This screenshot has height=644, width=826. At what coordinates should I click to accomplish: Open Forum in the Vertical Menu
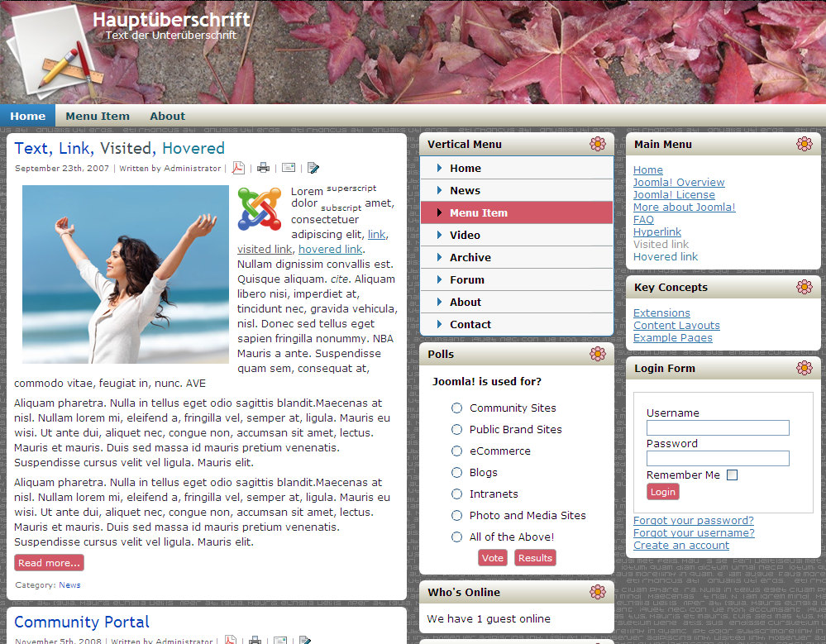pos(517,279)
